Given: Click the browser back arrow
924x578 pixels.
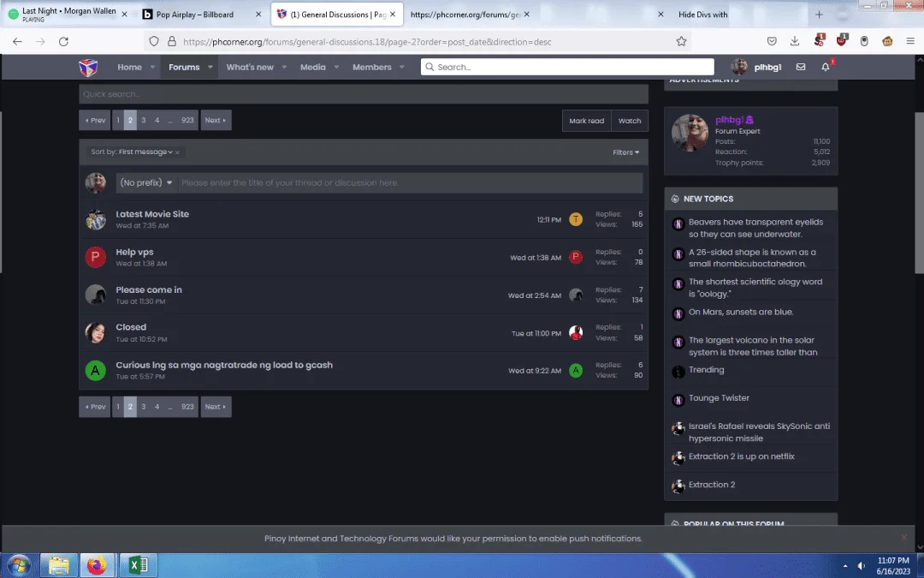Looking at the screenshot, I should coord(17,41).
